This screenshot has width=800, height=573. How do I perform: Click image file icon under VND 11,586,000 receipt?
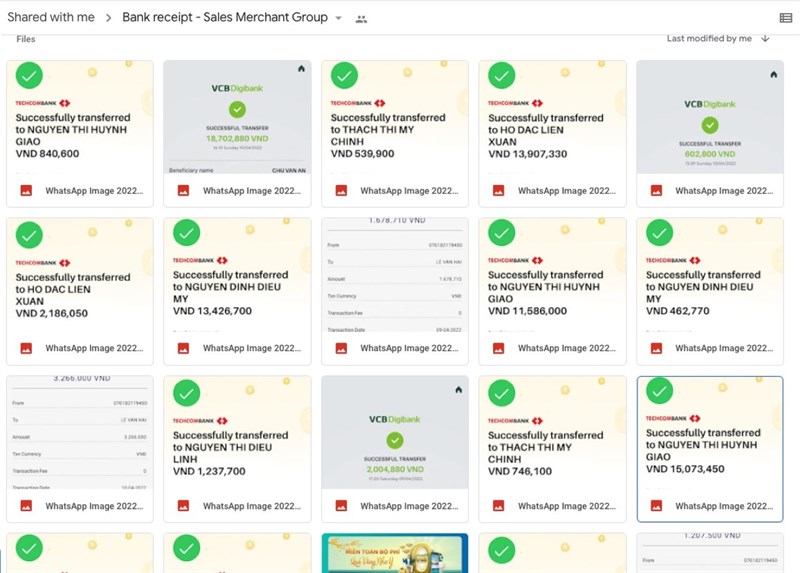click(498, 348)
